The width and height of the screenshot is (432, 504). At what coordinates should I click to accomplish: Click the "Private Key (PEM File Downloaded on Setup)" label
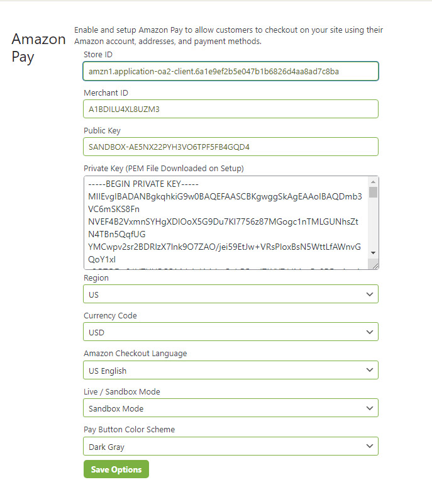click(163, 169)
